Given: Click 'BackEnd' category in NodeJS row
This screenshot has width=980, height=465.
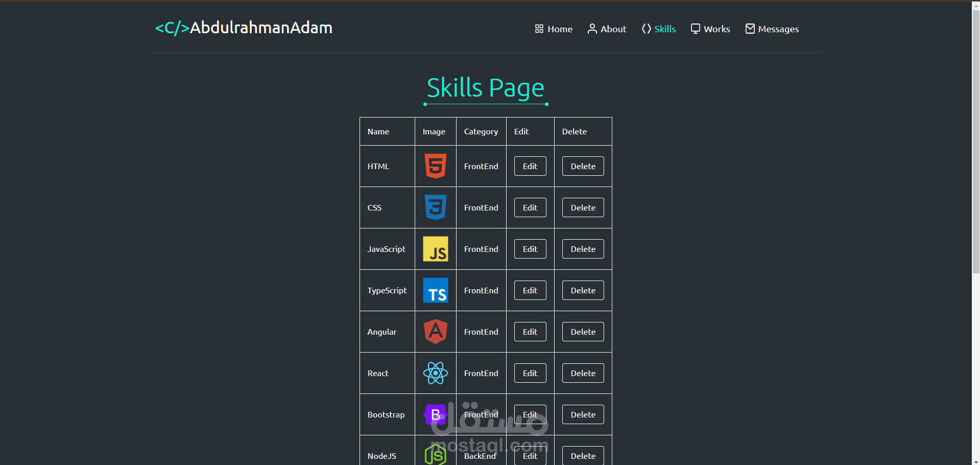Looking at the screenshot, I should 480,456.
